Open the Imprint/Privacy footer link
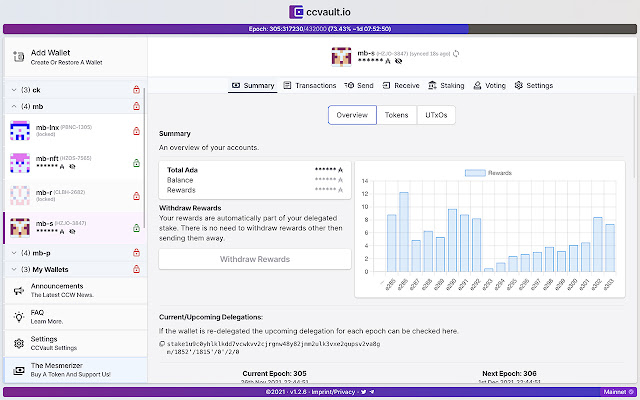This screenshot has height=400, width=640. pyautogui.click(x=333, y=392)
